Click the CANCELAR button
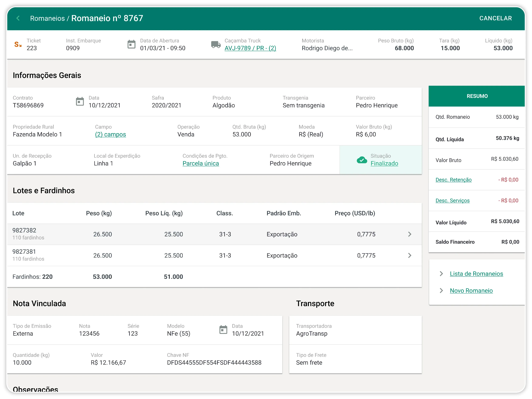 [x=495, y=18]
